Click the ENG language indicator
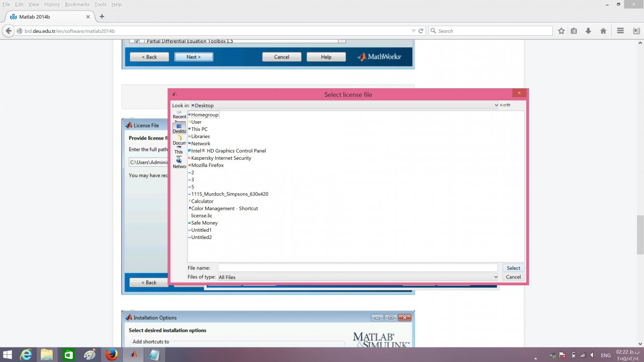The width and height of the screenshot is (644, 362). click(x=605, y=355)
